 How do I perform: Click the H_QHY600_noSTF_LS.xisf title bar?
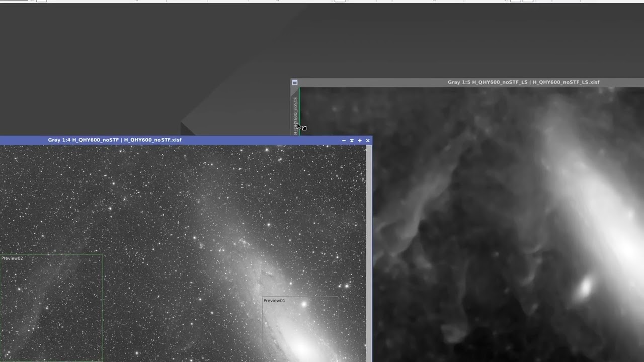click(468, 82)
